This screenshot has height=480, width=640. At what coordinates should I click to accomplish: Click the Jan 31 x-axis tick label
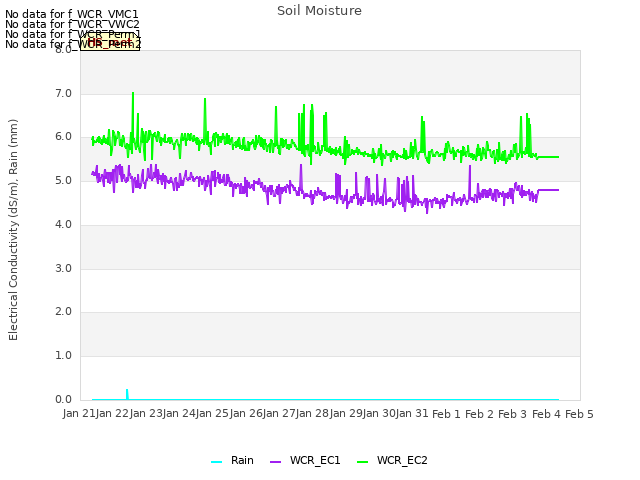coord(413,413)
